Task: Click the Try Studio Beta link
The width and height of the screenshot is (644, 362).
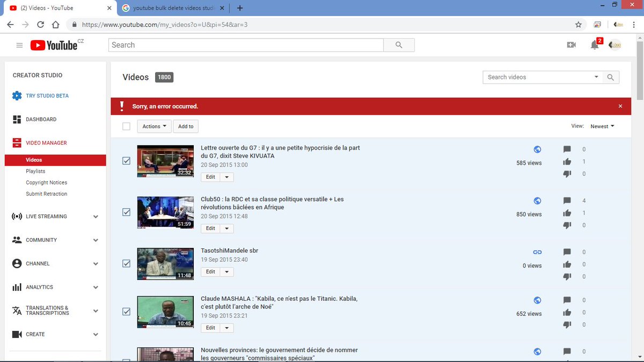Action: pyautogui.click(x=47, y=95)
